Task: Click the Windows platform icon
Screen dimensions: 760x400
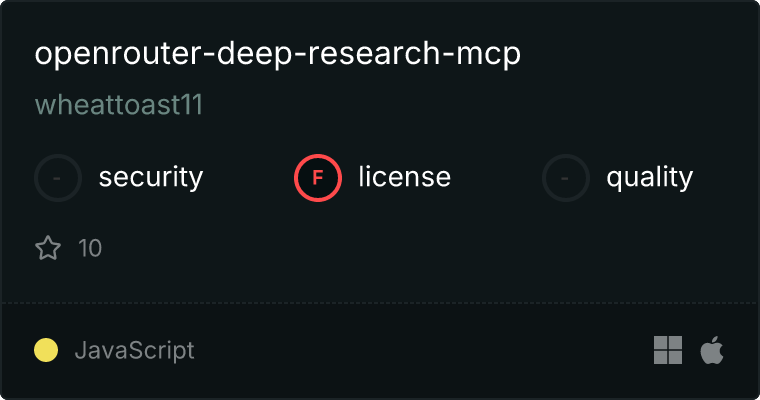Action: pyautogui.click(x=668, y=350)
